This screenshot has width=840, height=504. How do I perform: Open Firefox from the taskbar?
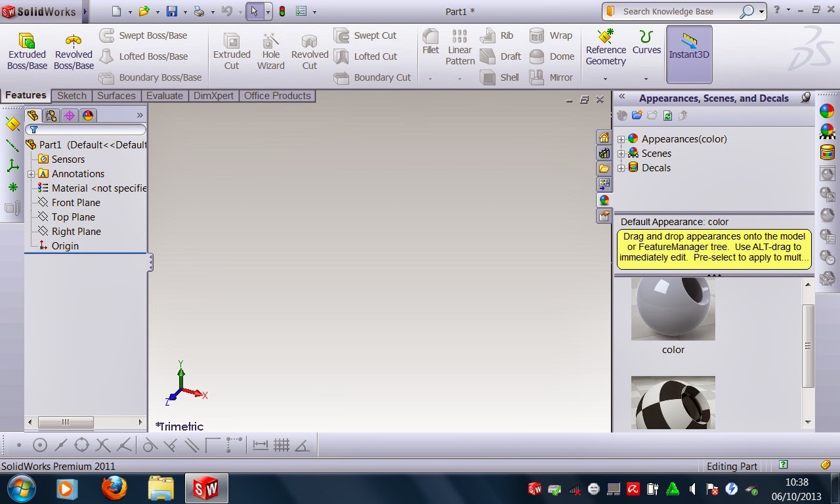coord(114,488)
